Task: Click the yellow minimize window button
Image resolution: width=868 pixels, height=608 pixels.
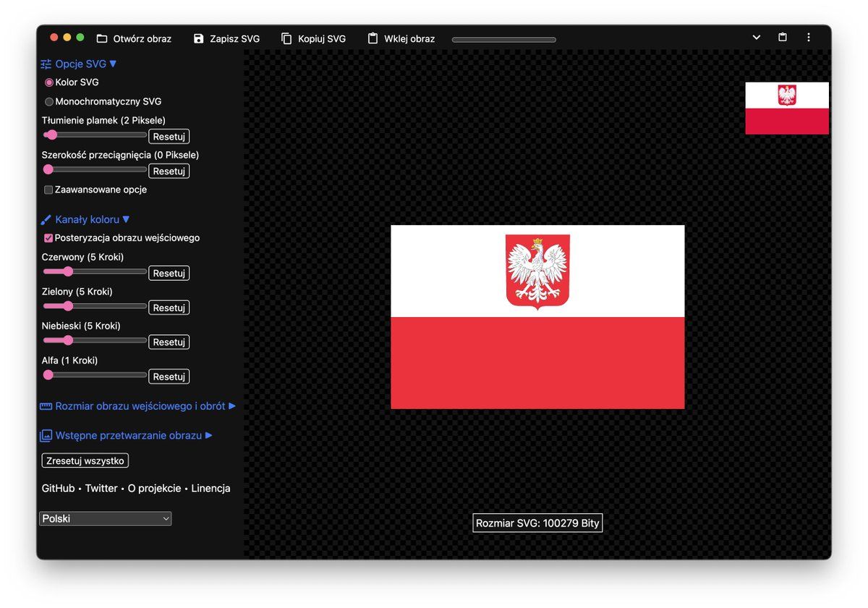Action: click(67, 38)
